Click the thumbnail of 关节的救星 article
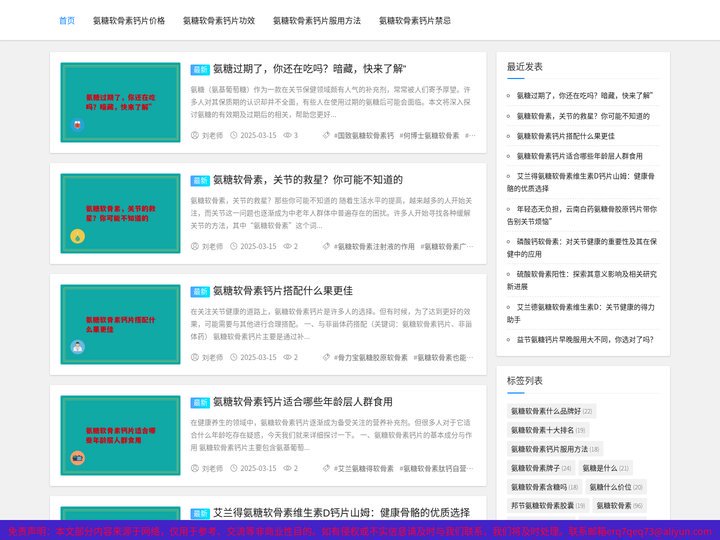The image size is (720, 540). [120, 213]
